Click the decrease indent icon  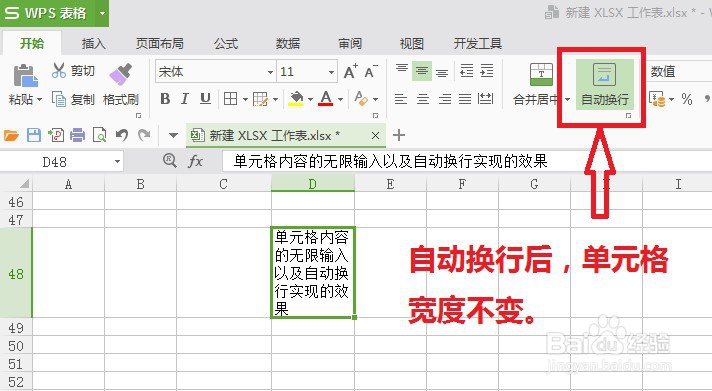point(467,71)
